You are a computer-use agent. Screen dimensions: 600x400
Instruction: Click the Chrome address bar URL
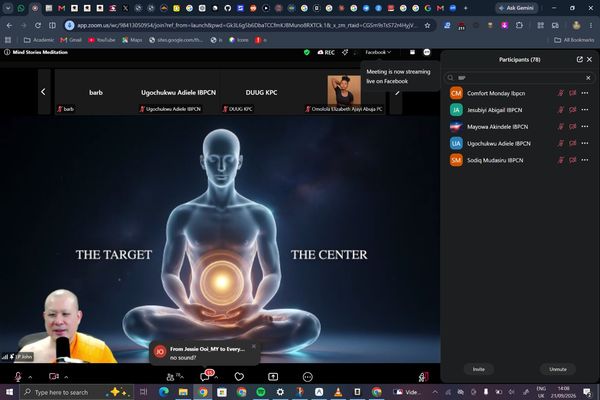click(247, 25)
